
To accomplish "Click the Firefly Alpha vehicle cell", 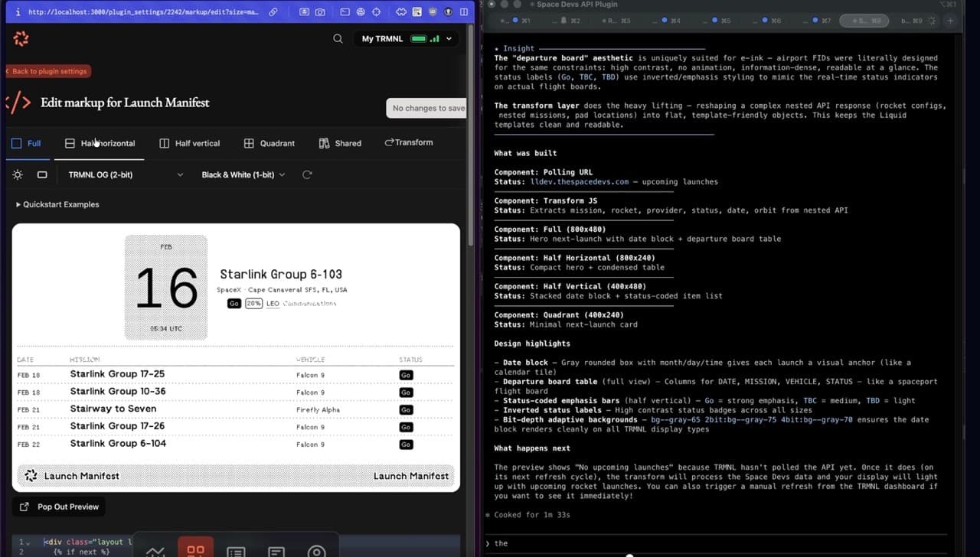I will [x=318, y=410].
